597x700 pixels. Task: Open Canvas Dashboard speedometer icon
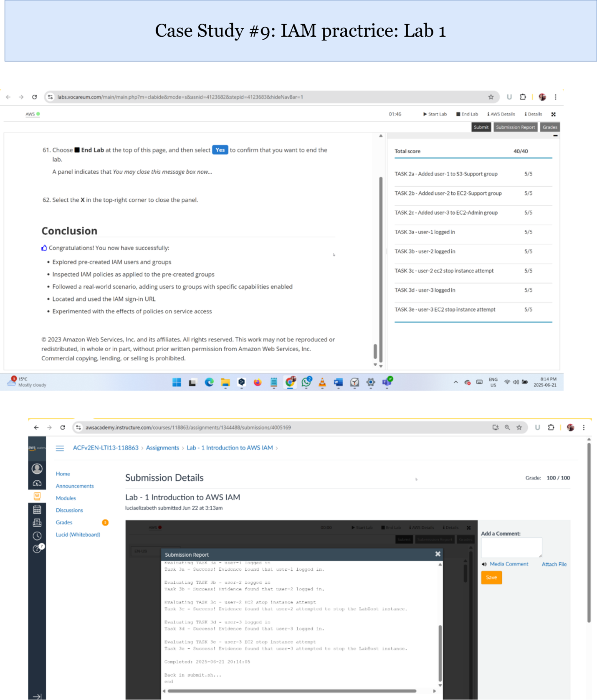(x=37, y=483)
